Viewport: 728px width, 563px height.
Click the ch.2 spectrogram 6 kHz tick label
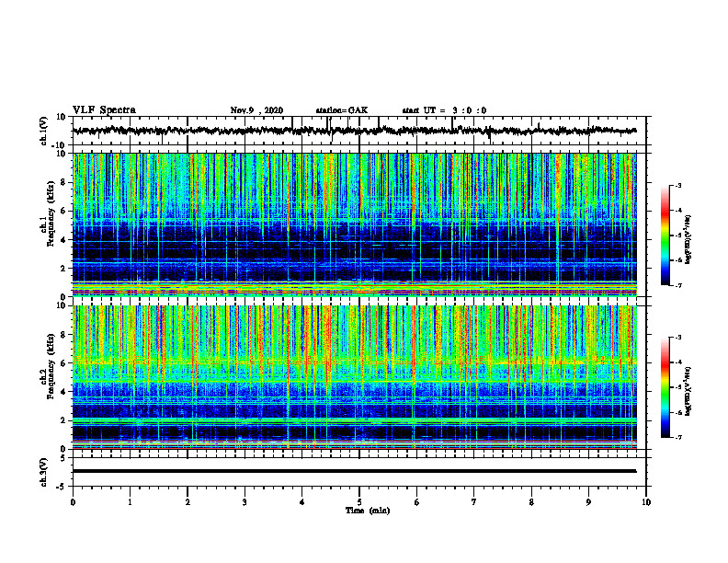[x=64, y=363]
